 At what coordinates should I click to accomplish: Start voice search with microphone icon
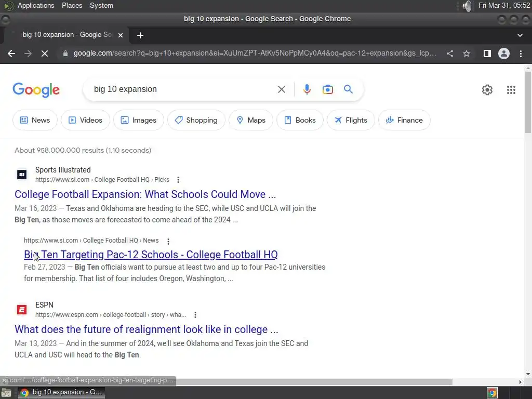(x=307, y=89)
